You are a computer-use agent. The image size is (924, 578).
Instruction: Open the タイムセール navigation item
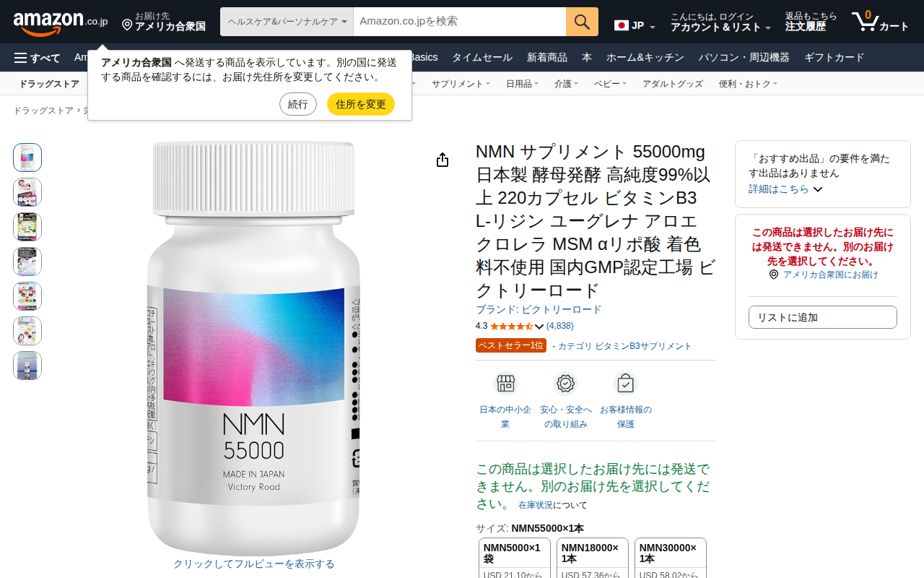[482, 58]
